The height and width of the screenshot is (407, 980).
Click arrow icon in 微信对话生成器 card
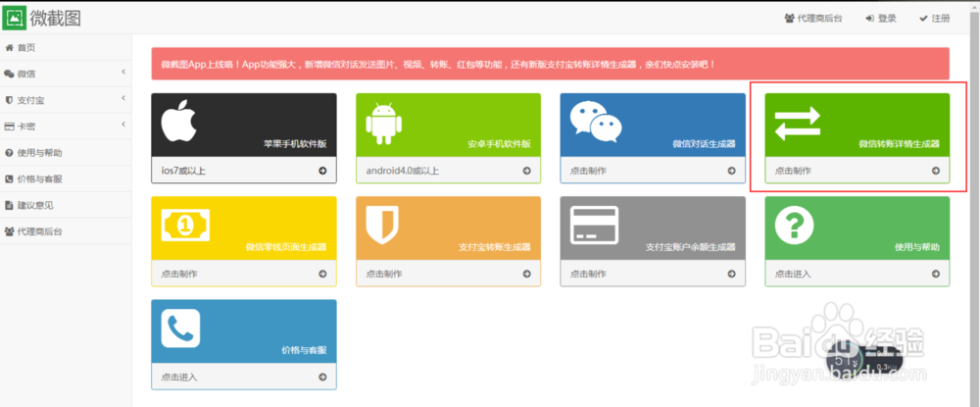tap(731, 171)
